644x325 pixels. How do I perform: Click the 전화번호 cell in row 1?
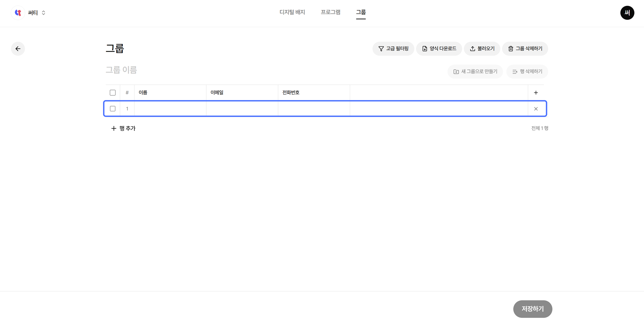[314, 109]
